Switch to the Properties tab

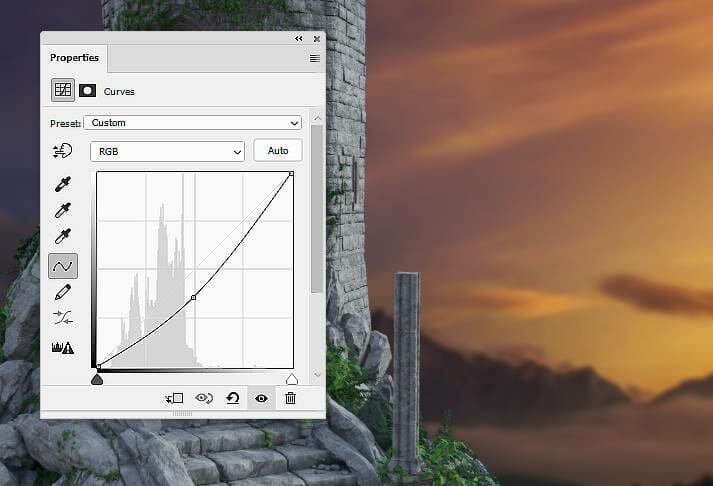click(74, 58)
